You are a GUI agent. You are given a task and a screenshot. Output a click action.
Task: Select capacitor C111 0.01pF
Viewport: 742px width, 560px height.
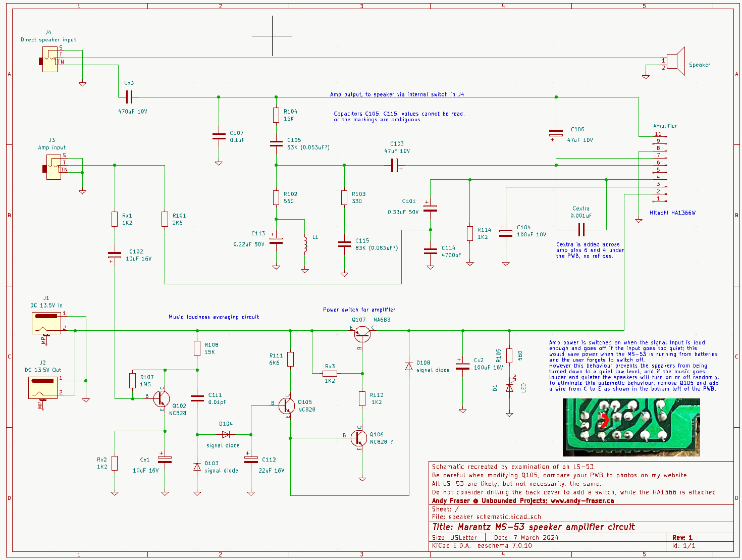coord(197,398)
